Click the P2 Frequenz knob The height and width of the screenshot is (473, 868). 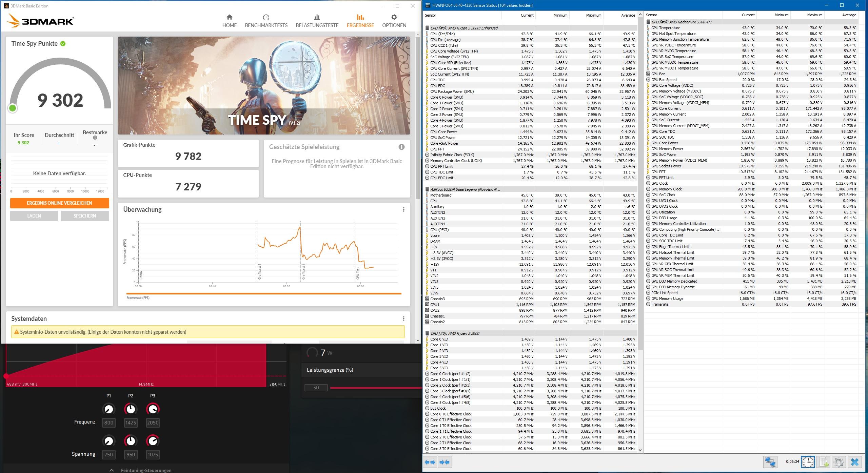coord(131,409)
